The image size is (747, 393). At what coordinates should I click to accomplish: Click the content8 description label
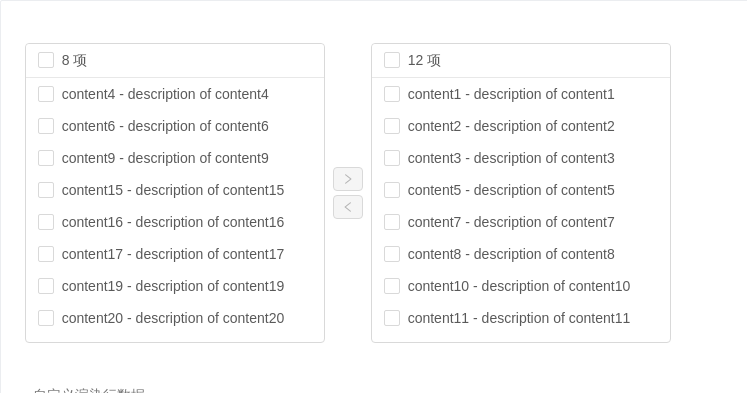(x=511, y=254)
